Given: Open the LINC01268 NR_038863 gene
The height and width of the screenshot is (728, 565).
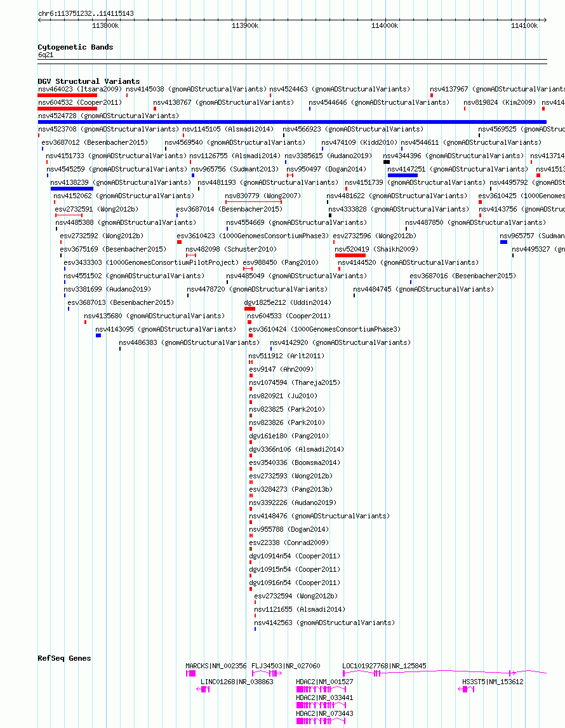Looking at the screenshot, I should (237, 682).
